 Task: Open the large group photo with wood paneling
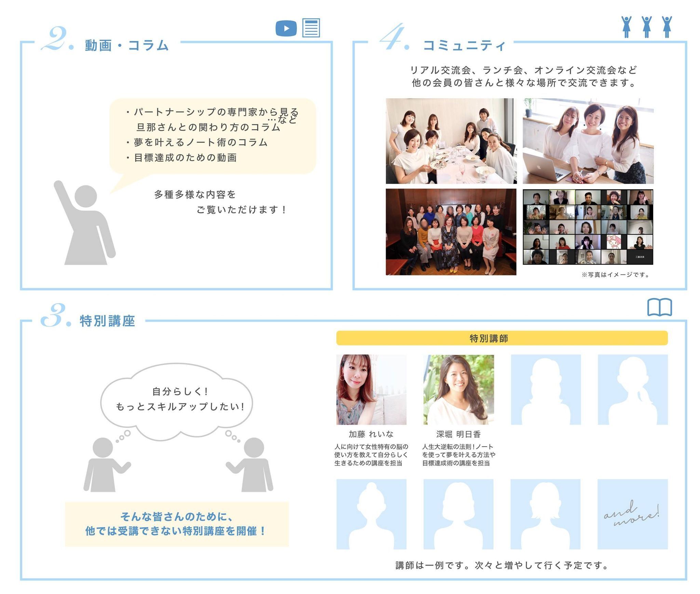click(451, 232)
